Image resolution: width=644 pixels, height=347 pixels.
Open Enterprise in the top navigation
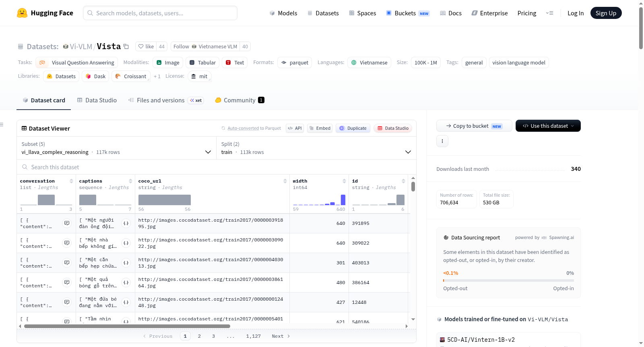pyautogui.click(x=490, y=13)
